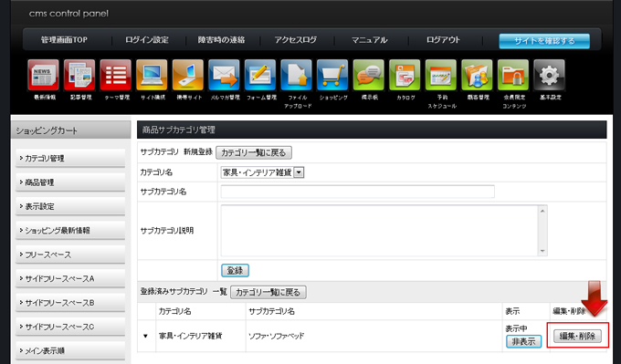Open サイドフリースペースC in the sidebar
Image resolution: width=621 pixels, height=364 pixels.
click(70, 327)
